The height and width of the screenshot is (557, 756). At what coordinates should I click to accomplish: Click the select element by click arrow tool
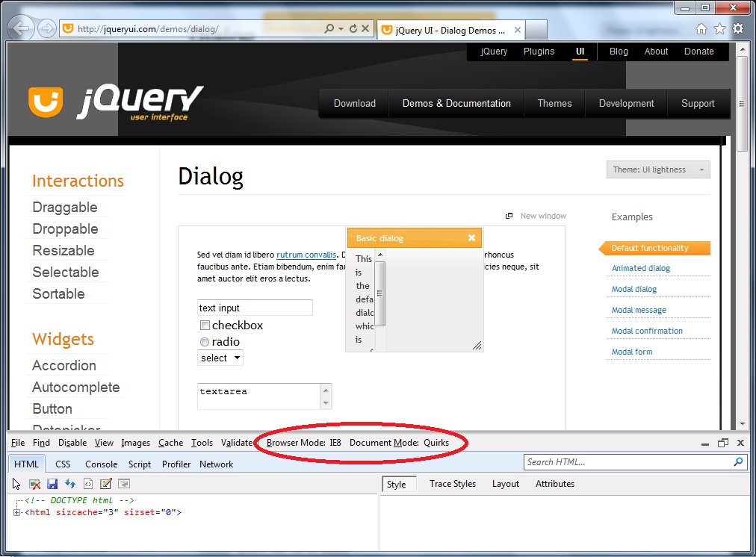[16, 484]
